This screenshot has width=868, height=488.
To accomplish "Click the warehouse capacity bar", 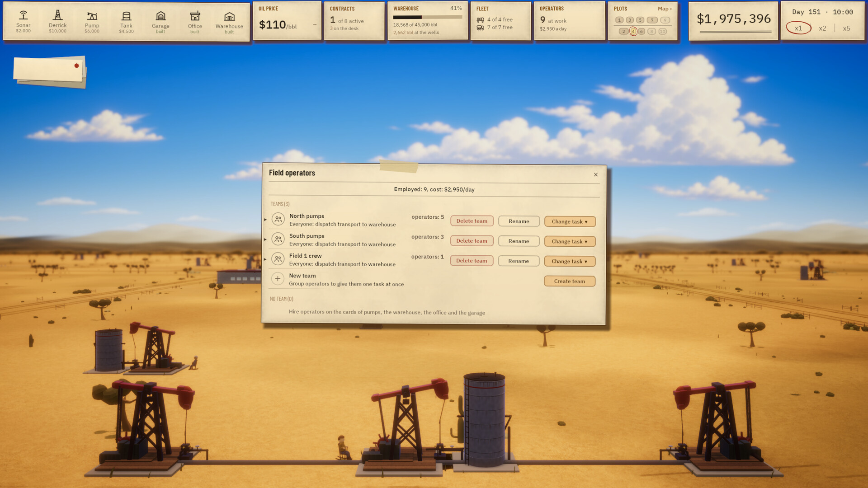I will [427, 17].
